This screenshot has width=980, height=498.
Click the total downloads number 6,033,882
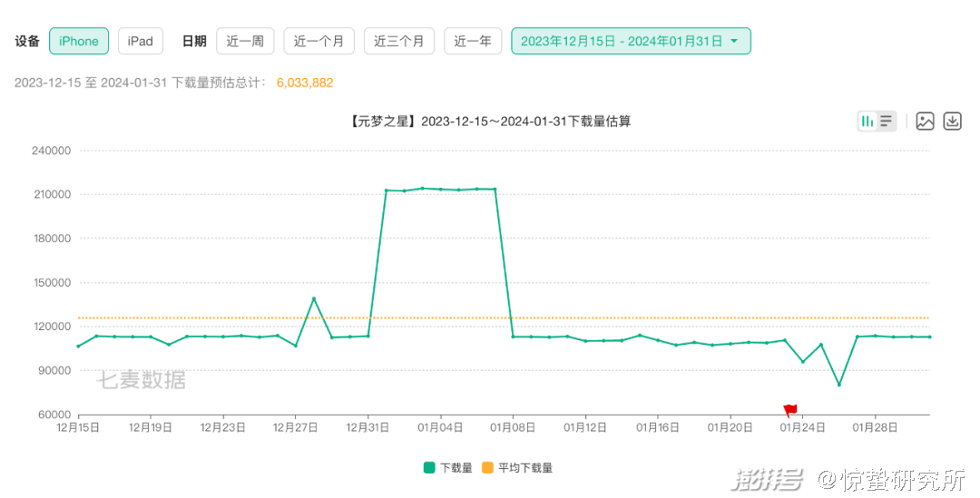[x=305, y=83]
